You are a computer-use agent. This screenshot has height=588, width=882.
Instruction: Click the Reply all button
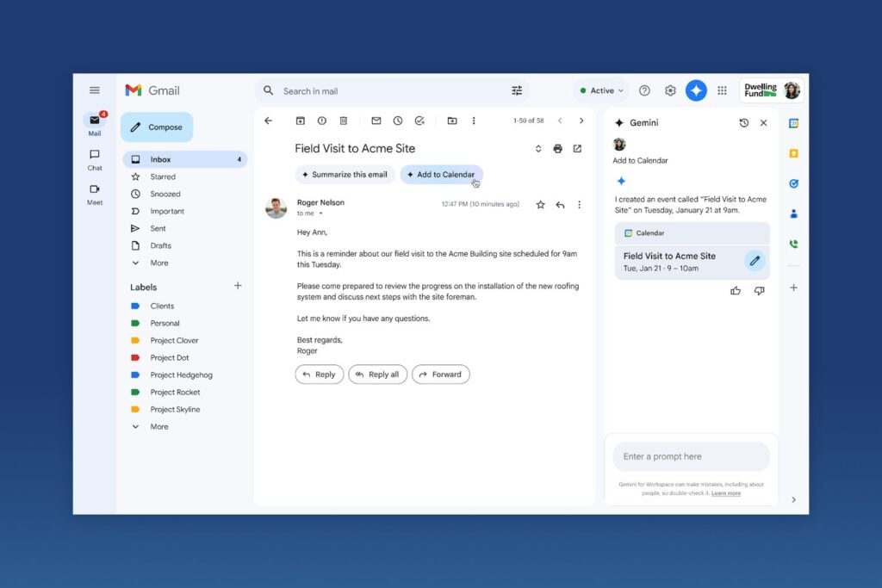tap(377, 374)
